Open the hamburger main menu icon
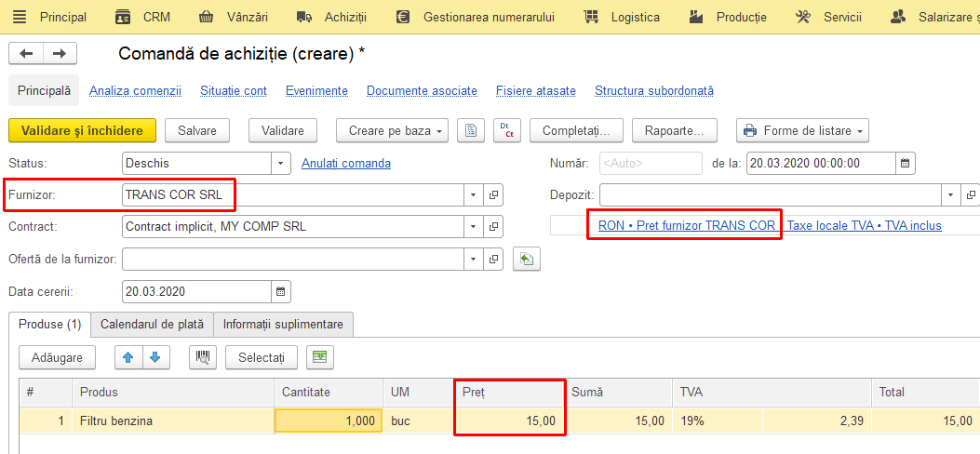 tap(20, 18)
